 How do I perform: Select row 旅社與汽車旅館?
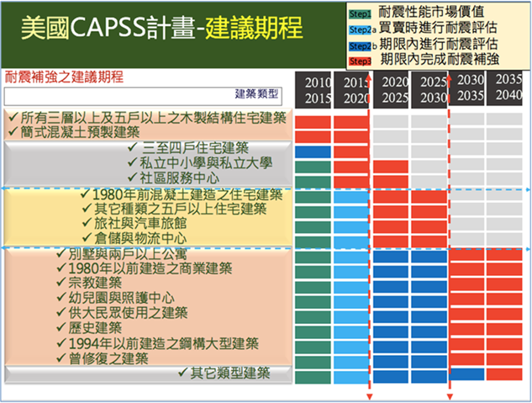pyautogui.click(x=134, y=224)
